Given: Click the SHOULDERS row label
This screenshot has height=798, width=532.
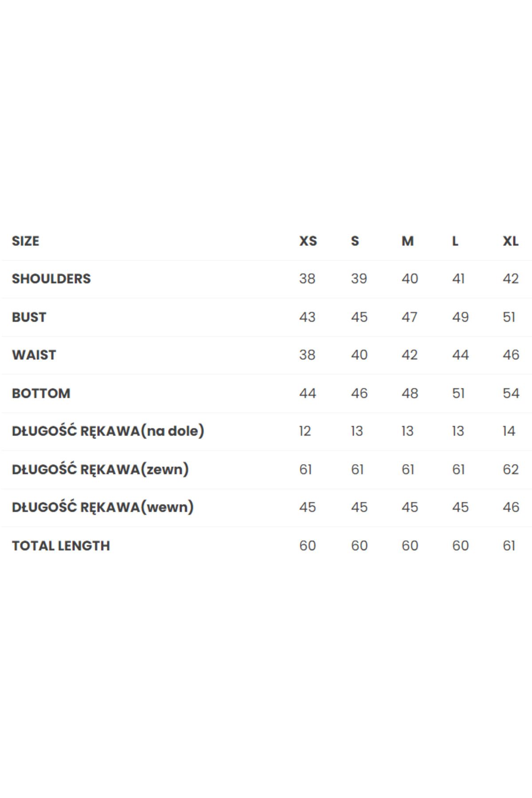Looking at the screenshot, I should tap(51, 279).
